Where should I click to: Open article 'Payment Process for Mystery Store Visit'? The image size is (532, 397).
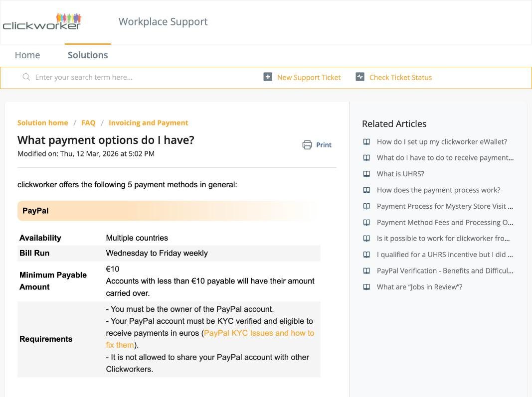[x=445, y=206]
